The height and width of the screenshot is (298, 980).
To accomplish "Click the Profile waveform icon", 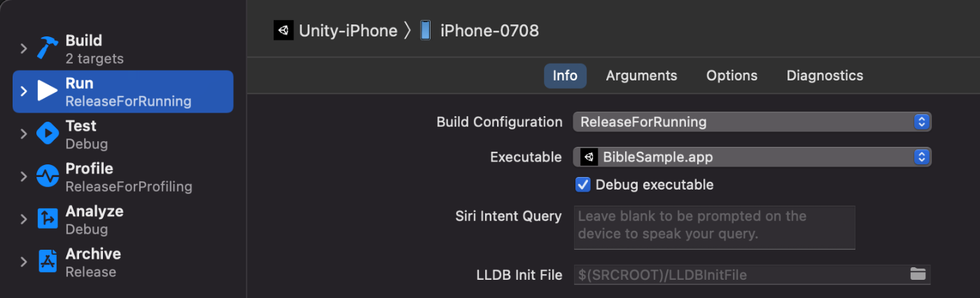I will 48,176.
